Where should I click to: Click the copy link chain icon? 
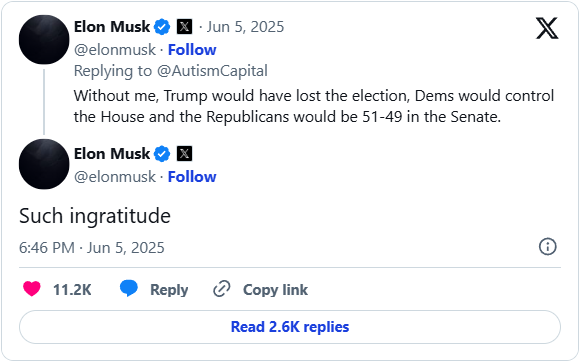click(222, 289)
